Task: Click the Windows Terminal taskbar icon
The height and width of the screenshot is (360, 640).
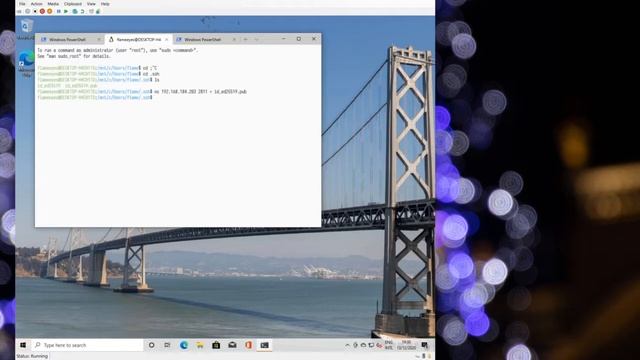Action: pos(264,345)
